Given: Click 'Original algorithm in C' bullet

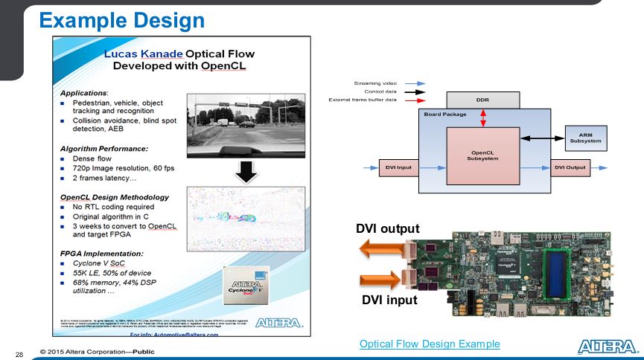Looking at the screenshot, I should click(110, 216).
